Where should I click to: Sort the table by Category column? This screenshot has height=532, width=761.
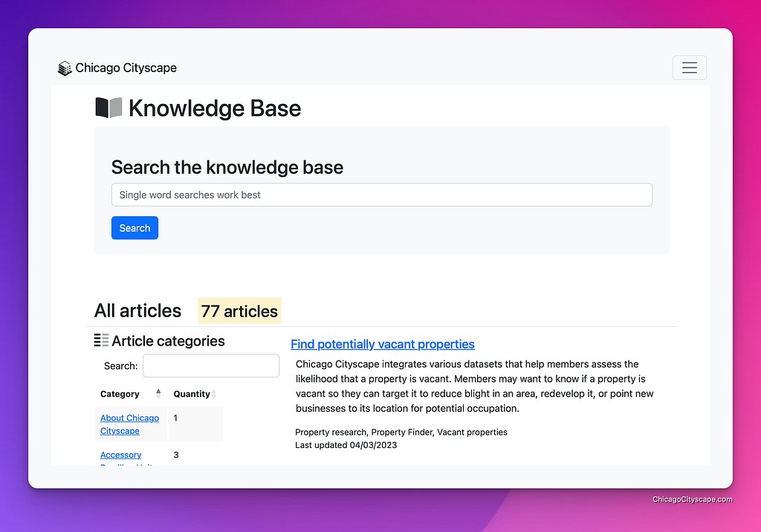131,394
